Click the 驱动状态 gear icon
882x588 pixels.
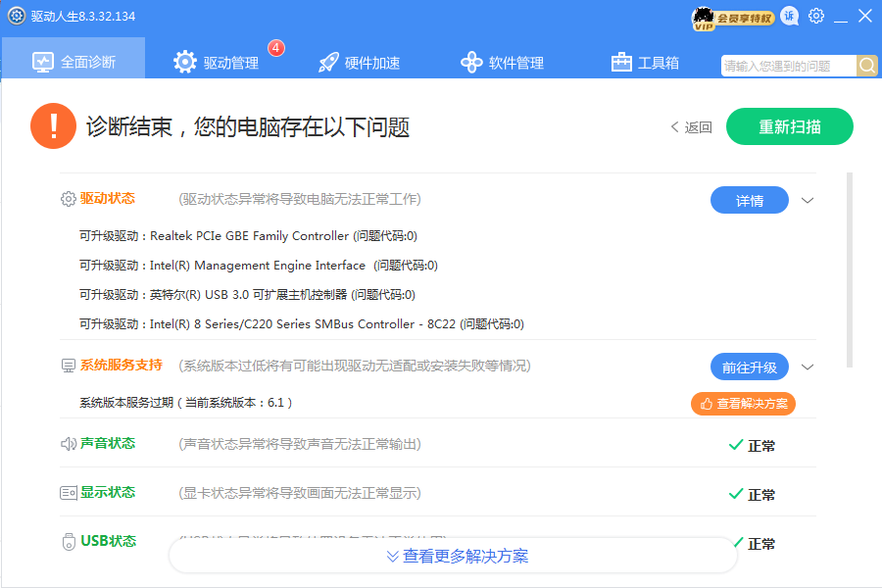pos(68,199)
